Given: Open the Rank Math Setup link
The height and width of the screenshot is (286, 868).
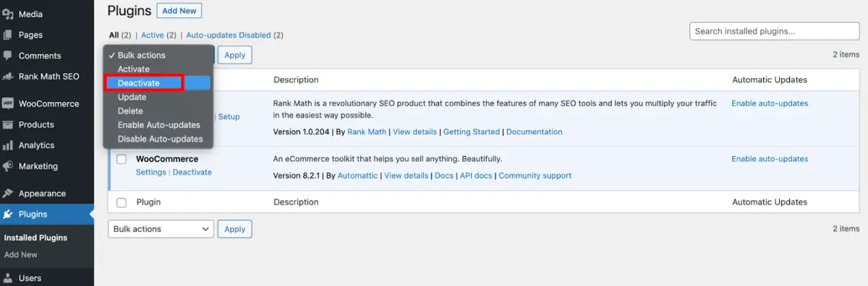Looking at the screenshot, I should 229,117.
